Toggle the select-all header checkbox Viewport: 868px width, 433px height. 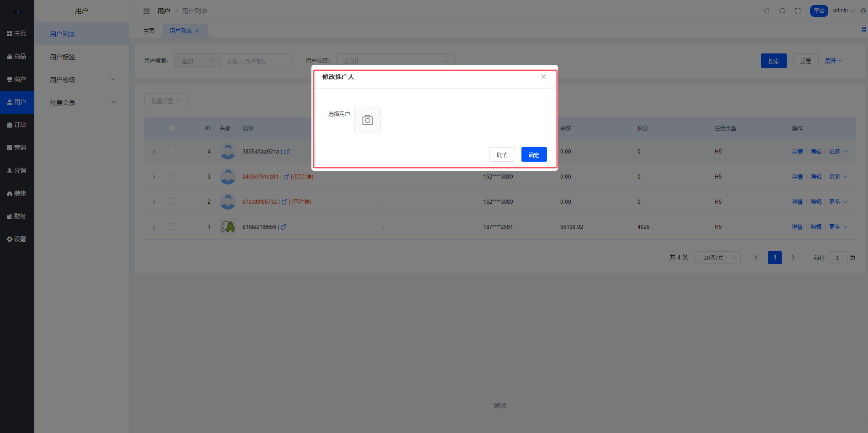point(172,128)
